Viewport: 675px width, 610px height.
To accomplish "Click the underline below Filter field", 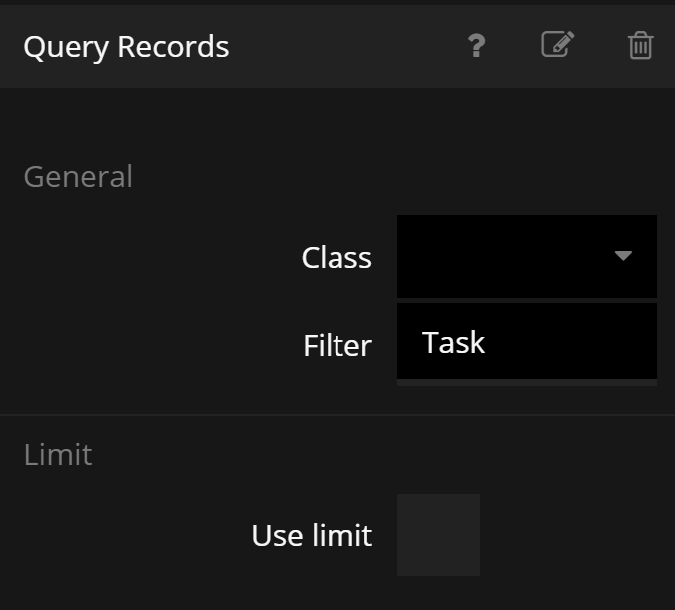I will [526, 382].
